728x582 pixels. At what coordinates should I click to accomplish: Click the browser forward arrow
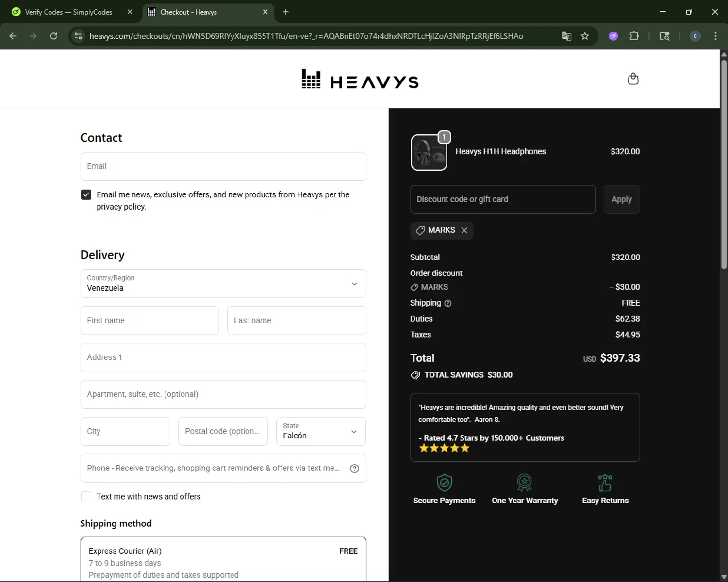pos(33,36)
